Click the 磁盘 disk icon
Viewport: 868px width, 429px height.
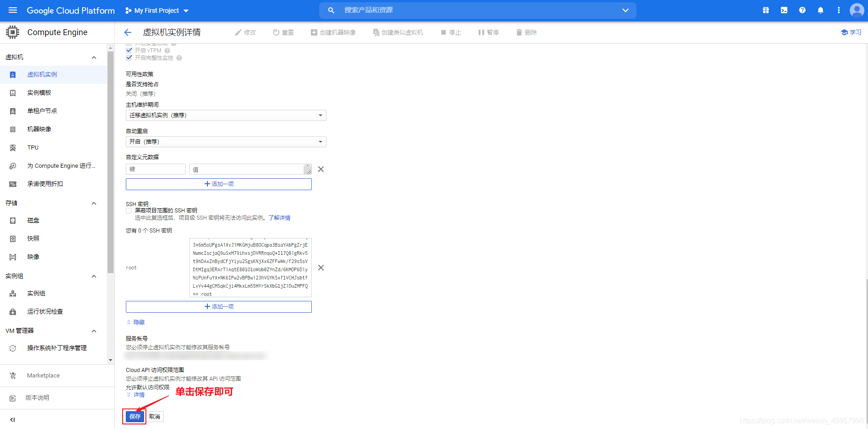pyautogui.click(x=13, y=221)
